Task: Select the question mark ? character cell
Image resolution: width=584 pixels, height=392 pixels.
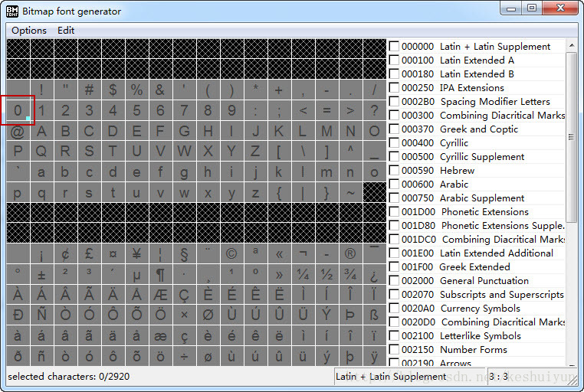Action: pos(374,110)
